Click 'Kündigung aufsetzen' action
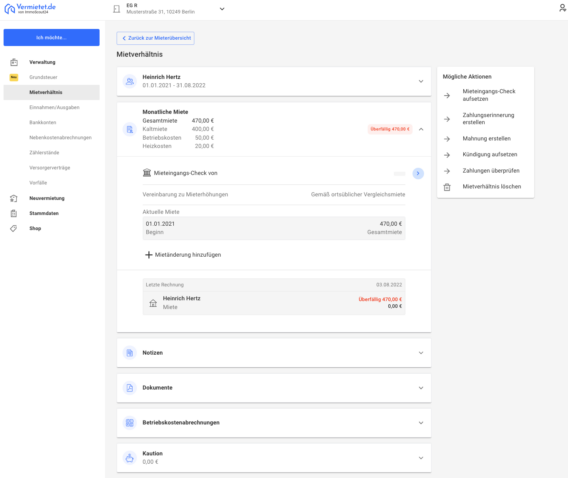Screen dimensions: 568x478 490,155
